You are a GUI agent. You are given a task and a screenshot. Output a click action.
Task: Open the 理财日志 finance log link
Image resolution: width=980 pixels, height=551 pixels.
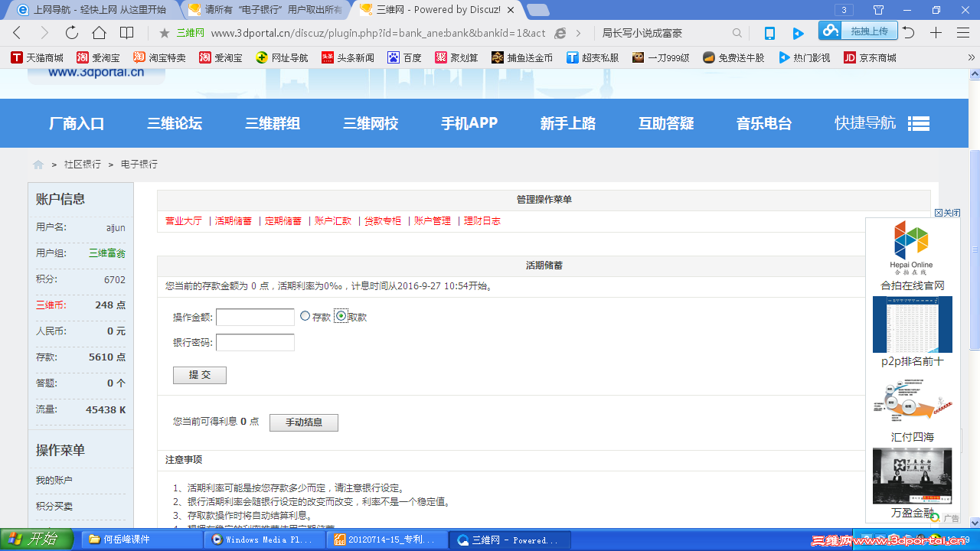pyautogui.click(x=482, y=221)
